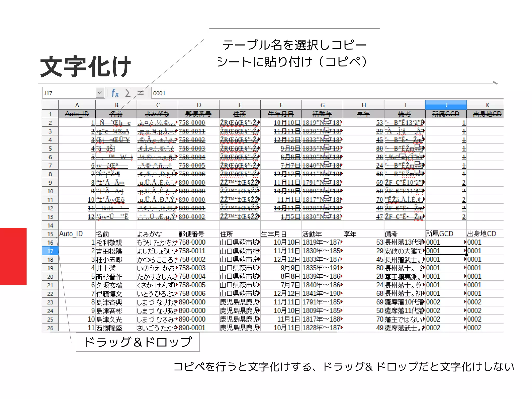Select column C header
The height and width of the screenshot is (399, 532).
(157, 105)
